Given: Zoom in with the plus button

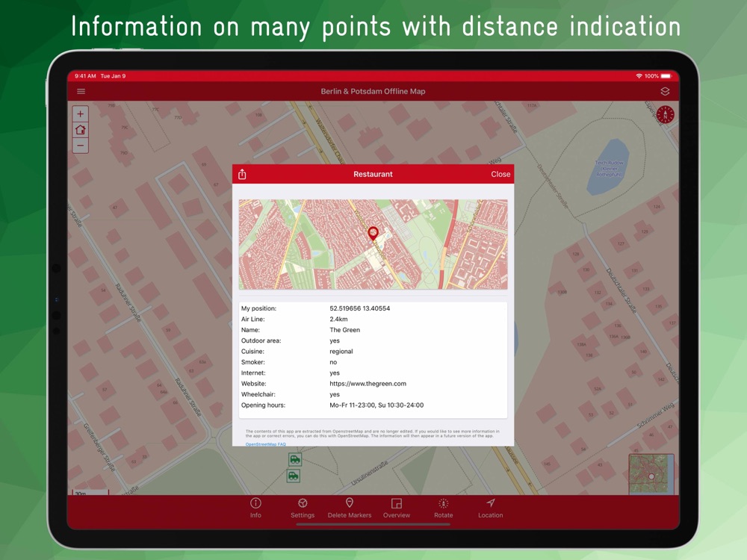Looking at the screenshot, I should coord(81,113).
